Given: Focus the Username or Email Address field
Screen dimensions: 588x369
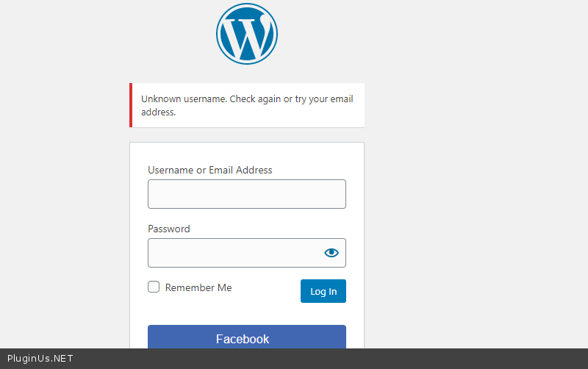Looking at the screenshot, I should (247, 194).
